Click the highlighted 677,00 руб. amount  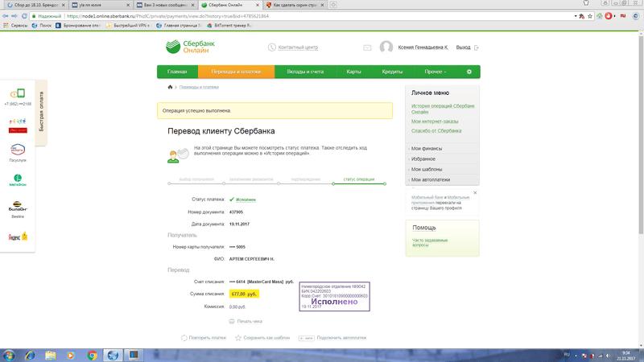tap(244, 294)
